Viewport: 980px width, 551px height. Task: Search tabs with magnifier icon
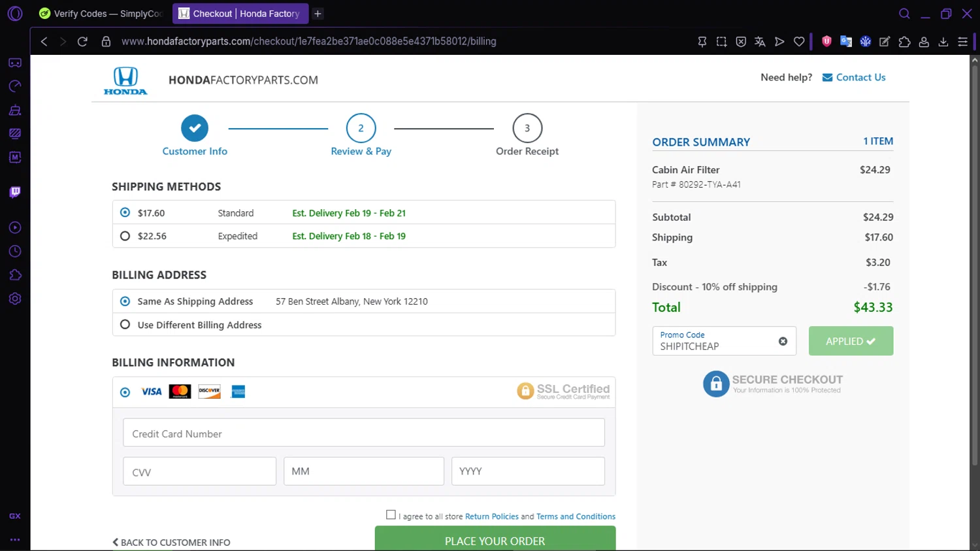pos(904,14)
